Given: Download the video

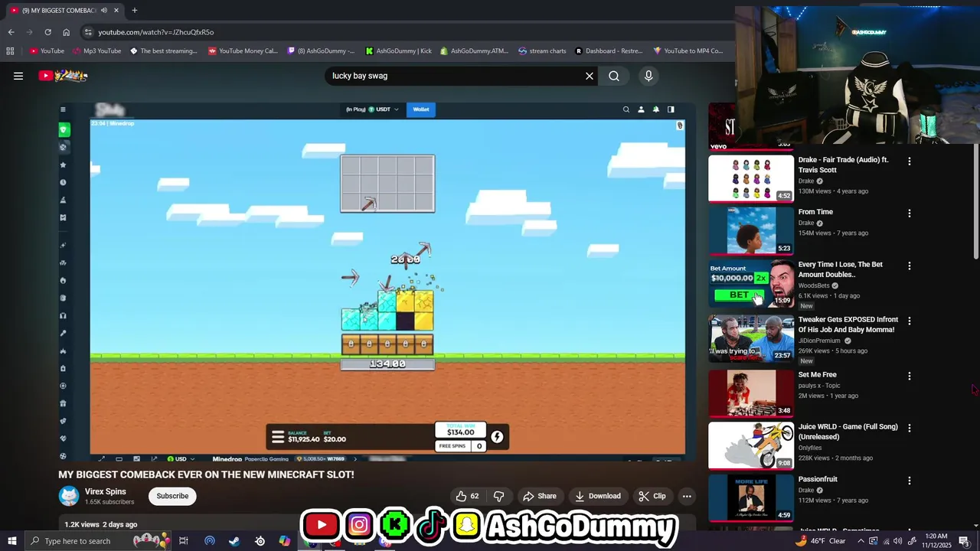Looking at the screenshot, I should (x=598, y=496).
